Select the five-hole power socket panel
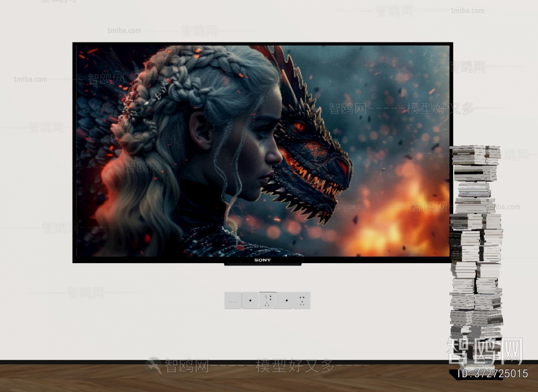Screen dimensions: 538x392 point(268,300)
